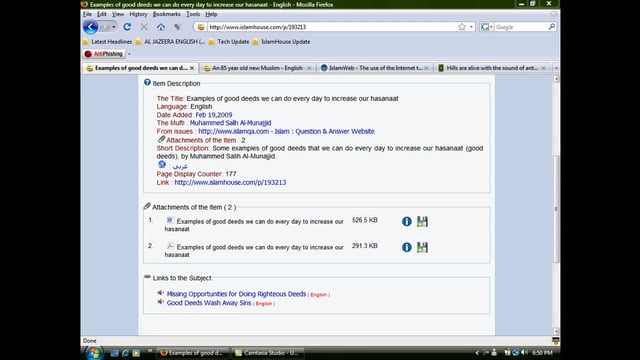Open the Tools menu

[193, 14]
